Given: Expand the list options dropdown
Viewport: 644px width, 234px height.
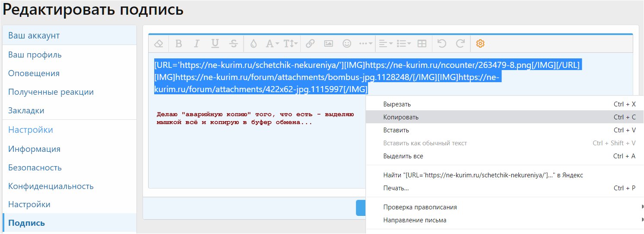Looking at the screenshot, I should coord(403,44).
